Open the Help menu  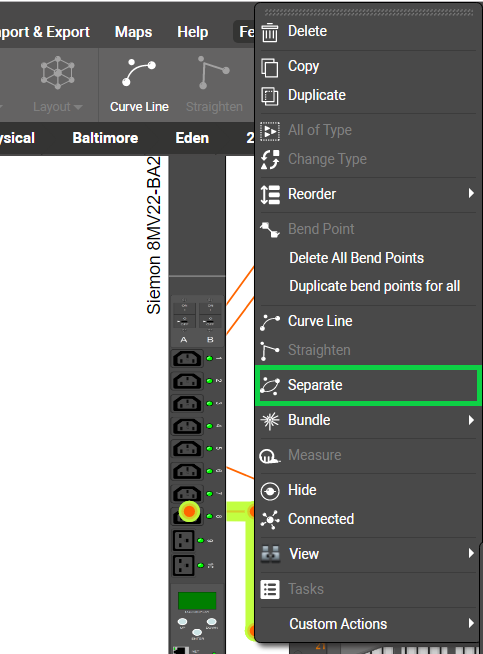[192, 32]
